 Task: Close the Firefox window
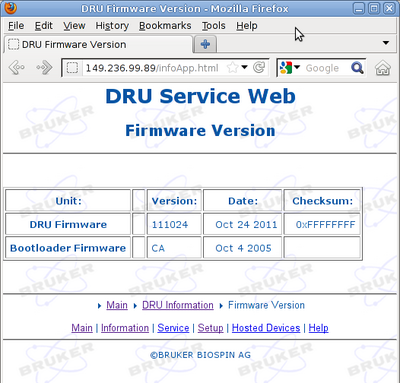(389, 8)
